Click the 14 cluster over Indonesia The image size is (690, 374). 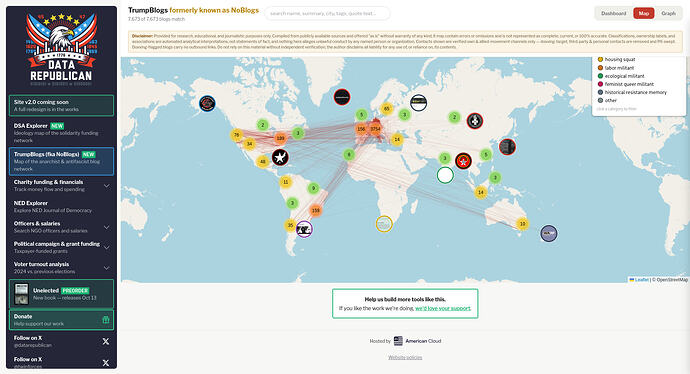coord(481,192)
